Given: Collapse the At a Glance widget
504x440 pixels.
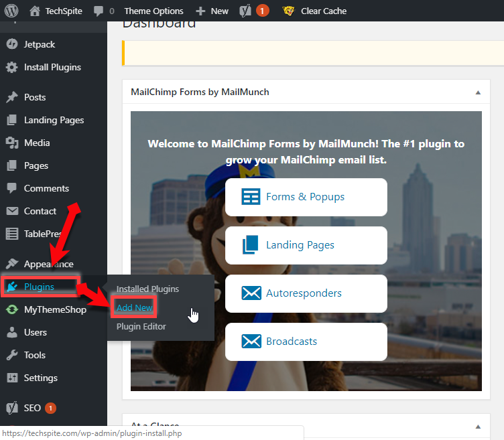Looking at the screenshot, I should (x=478, y=426).
